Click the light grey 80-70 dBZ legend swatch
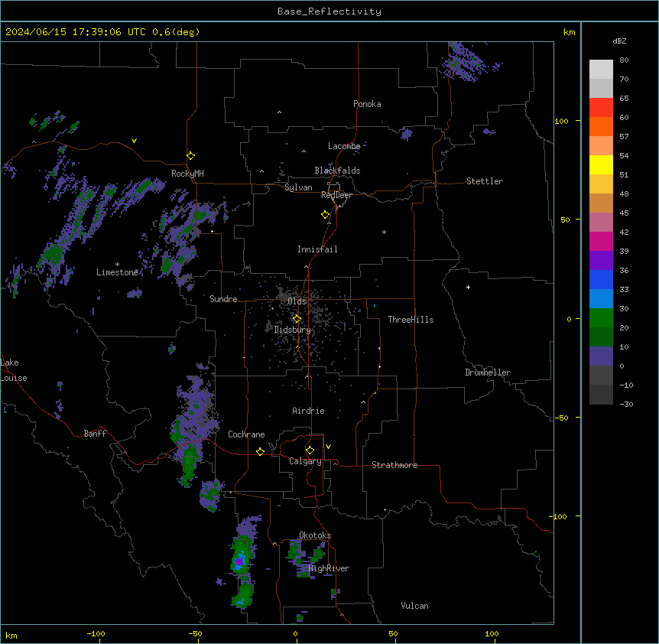The image size is (659, 644). coord(601,69)
